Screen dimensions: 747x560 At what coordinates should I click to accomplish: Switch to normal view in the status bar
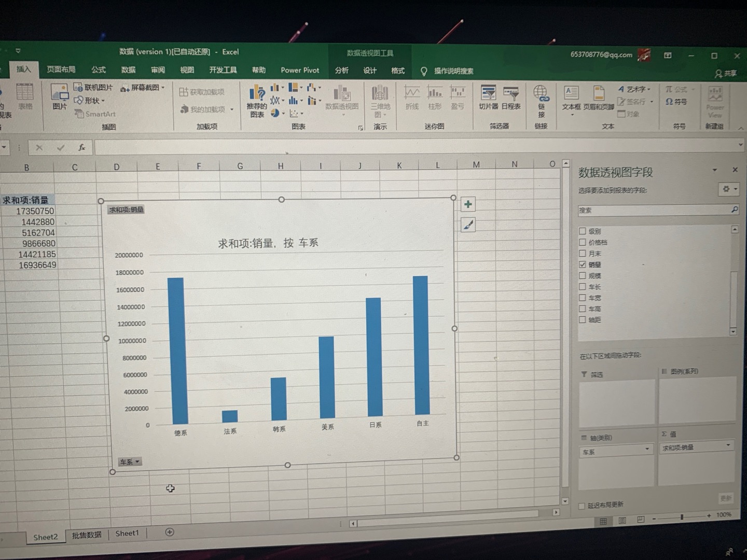(603, 521)
